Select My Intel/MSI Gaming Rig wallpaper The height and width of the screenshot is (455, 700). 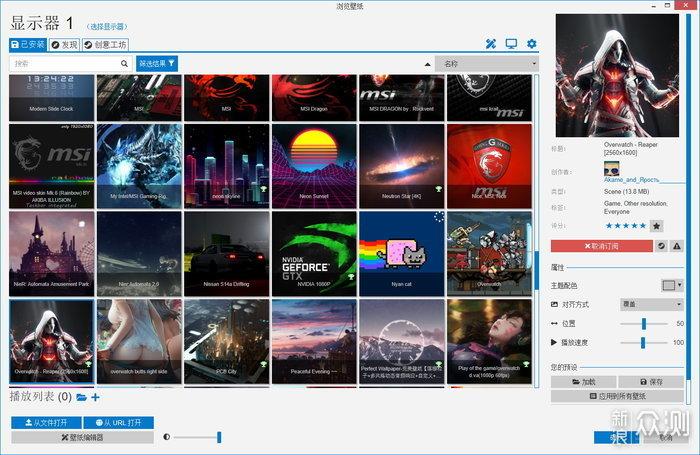tap(139, 166)
